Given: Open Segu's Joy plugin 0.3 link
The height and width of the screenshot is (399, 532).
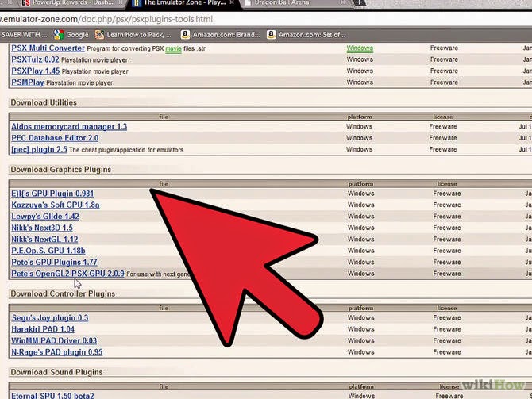Looking at the screenshot, I should pos(50,318).
